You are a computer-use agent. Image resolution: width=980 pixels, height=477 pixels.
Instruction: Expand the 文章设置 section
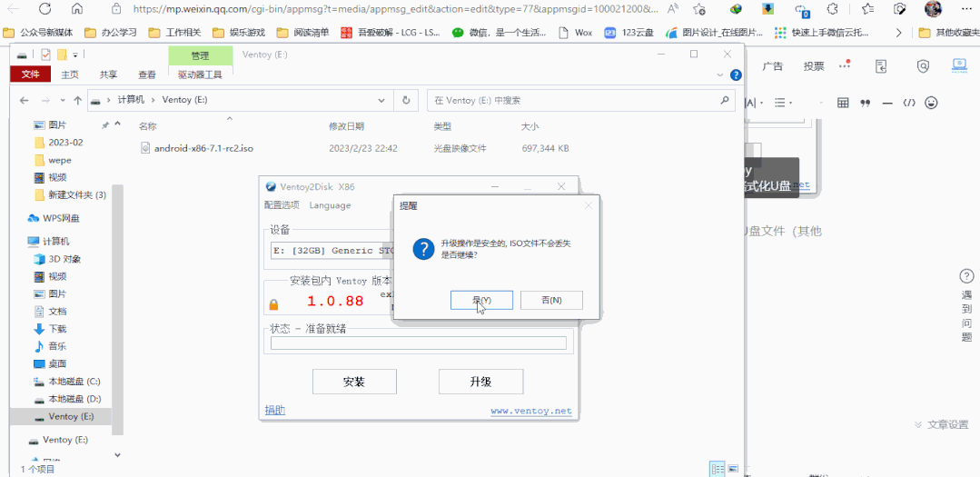(x=941, y=424)
